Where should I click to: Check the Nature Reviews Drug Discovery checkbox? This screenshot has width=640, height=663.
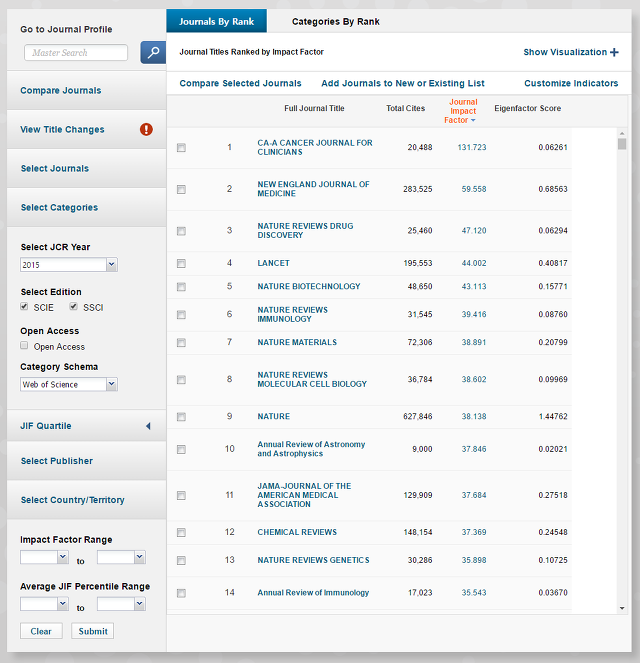(181, 231)
